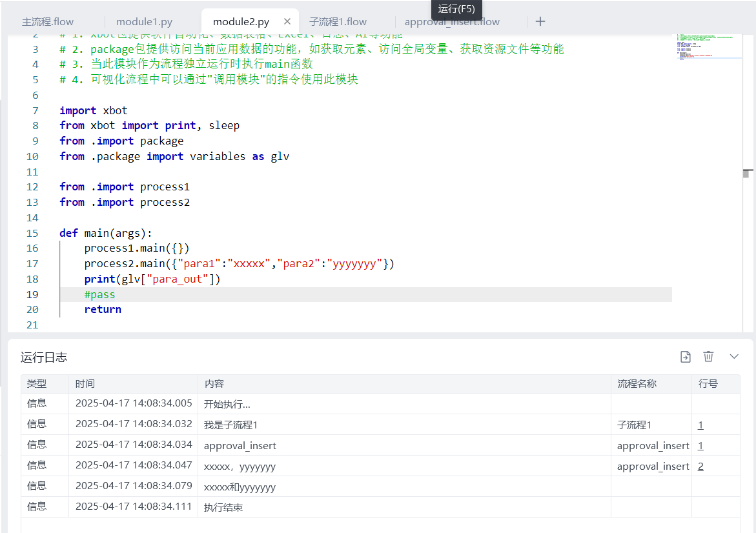The width and height of the screenshot is (756, 533).
Task: Switch to the 主流程.flow tab
Action: pos(48,22)
